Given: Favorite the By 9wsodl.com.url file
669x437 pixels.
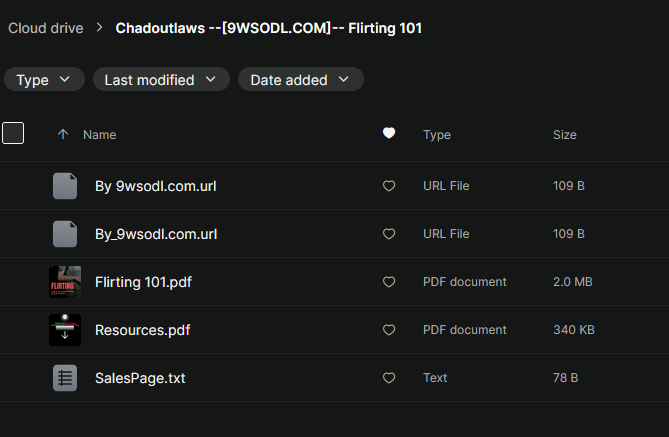Looking at the screenshot, I should click(x=389, y=186).
